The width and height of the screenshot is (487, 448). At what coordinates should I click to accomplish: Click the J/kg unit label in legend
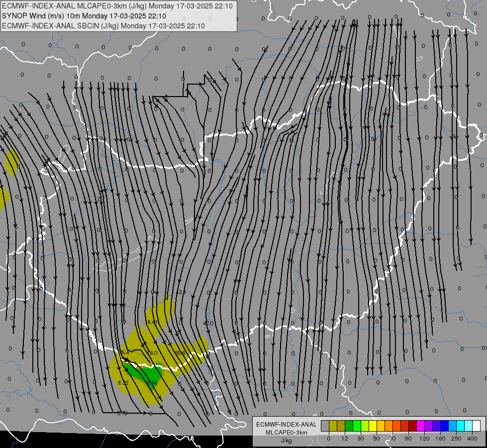(x=287, y=441)
